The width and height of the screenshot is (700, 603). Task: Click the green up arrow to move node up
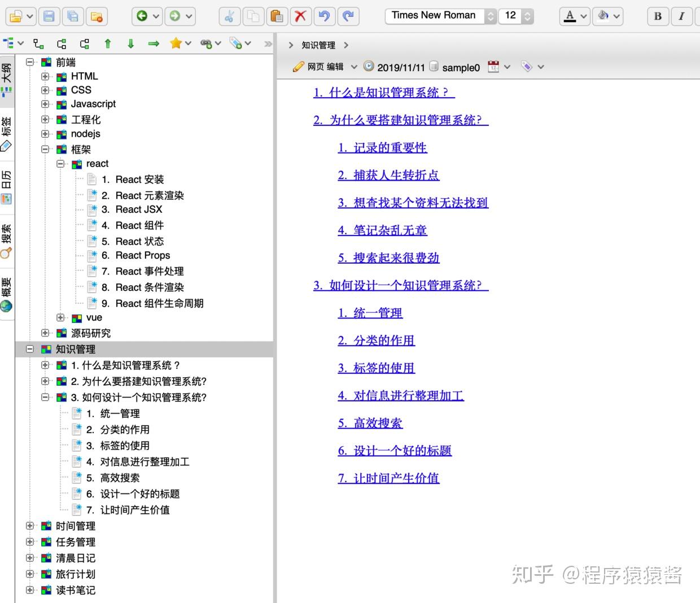pyautogui.click(x=107, y=42)
